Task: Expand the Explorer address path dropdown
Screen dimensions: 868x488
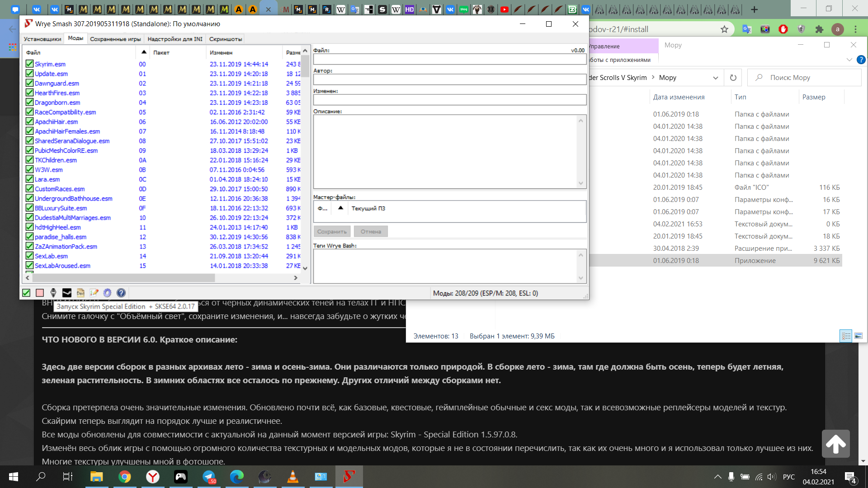Action: [x=715, y=78]
